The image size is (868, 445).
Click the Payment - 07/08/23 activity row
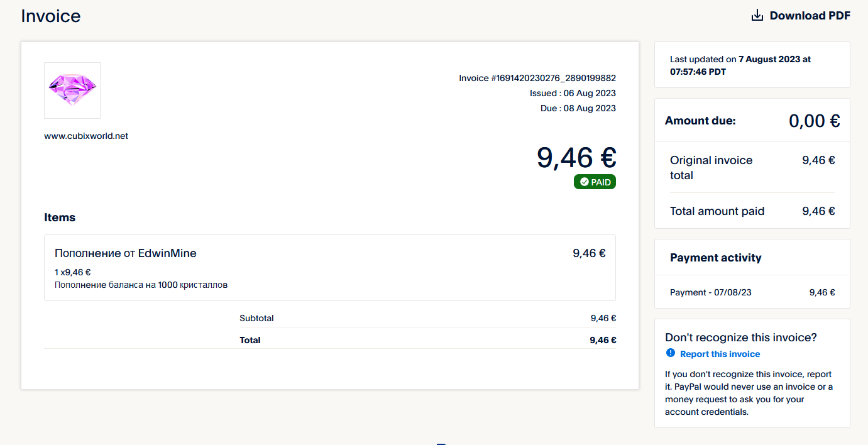pyautogui.click(x=752, y=292)
